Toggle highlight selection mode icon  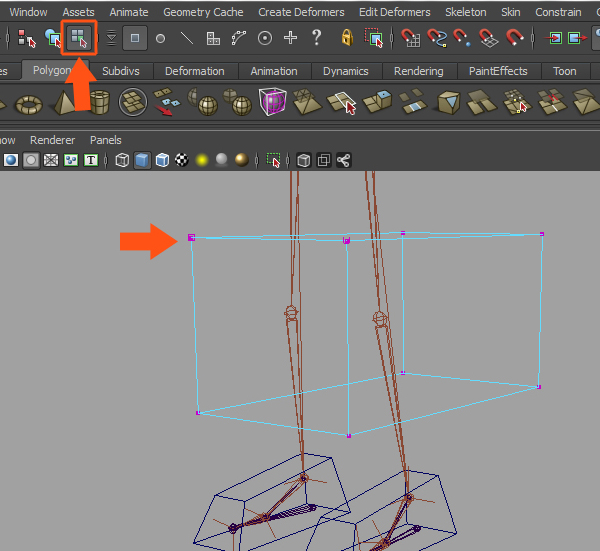point(373,37)
